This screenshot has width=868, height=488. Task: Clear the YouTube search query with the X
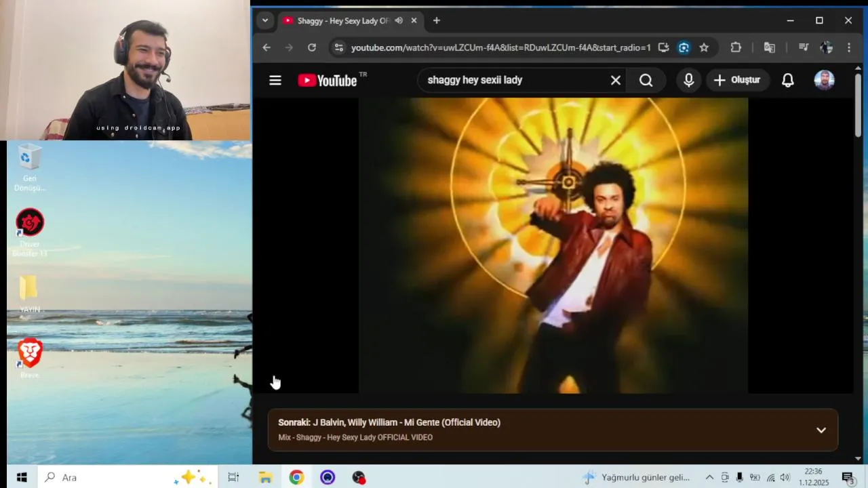[x=616, y=80]
